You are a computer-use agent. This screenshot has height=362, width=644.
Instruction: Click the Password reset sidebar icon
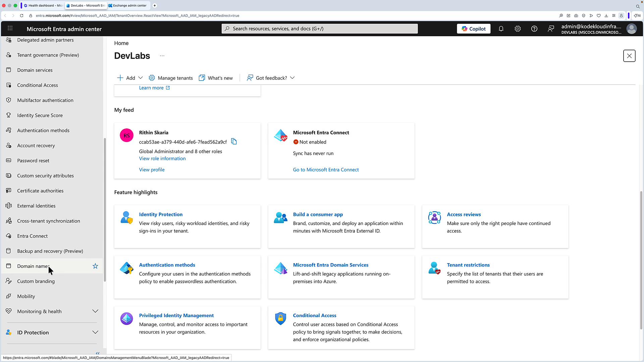coord(9,161)
